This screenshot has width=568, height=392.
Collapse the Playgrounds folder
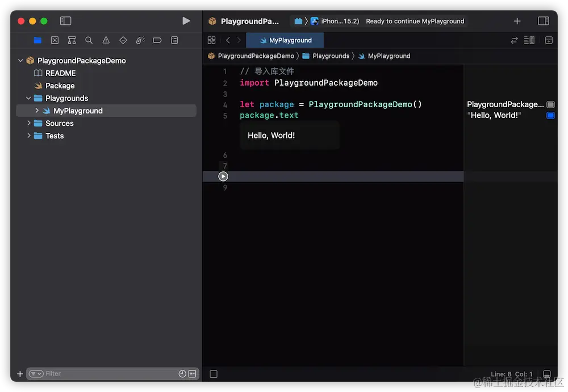28,98
